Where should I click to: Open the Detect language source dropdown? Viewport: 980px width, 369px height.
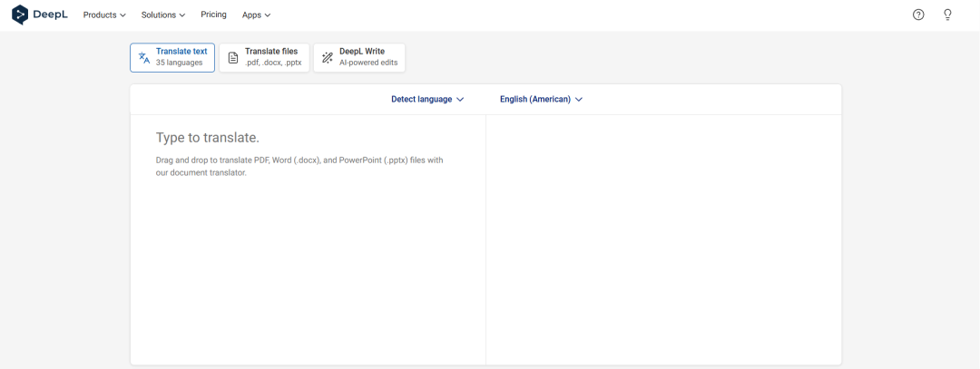[427, 99]
